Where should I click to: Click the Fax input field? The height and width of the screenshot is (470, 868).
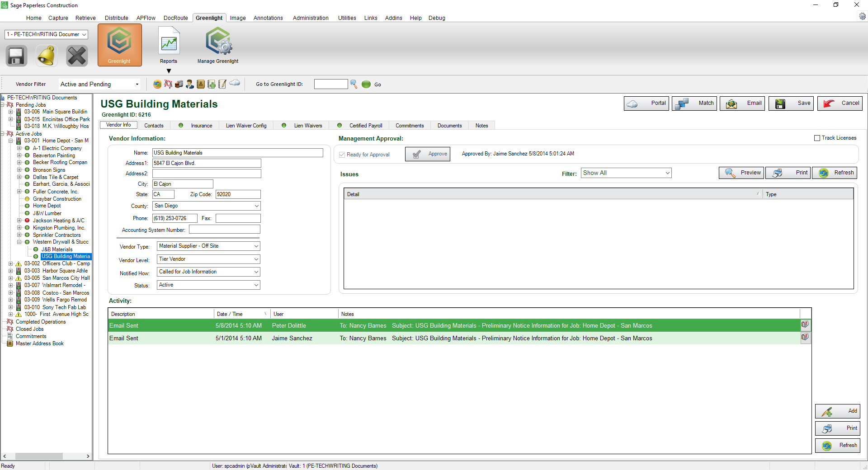[238, 218]
